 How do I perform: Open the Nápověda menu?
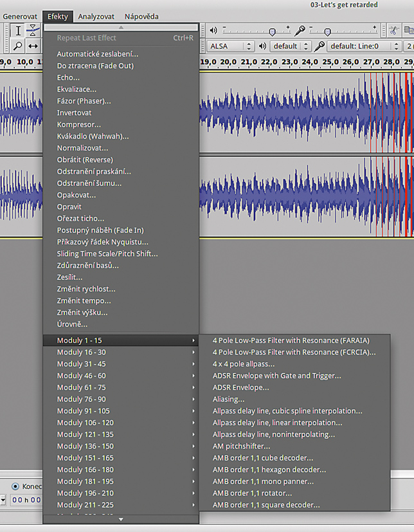141,16
